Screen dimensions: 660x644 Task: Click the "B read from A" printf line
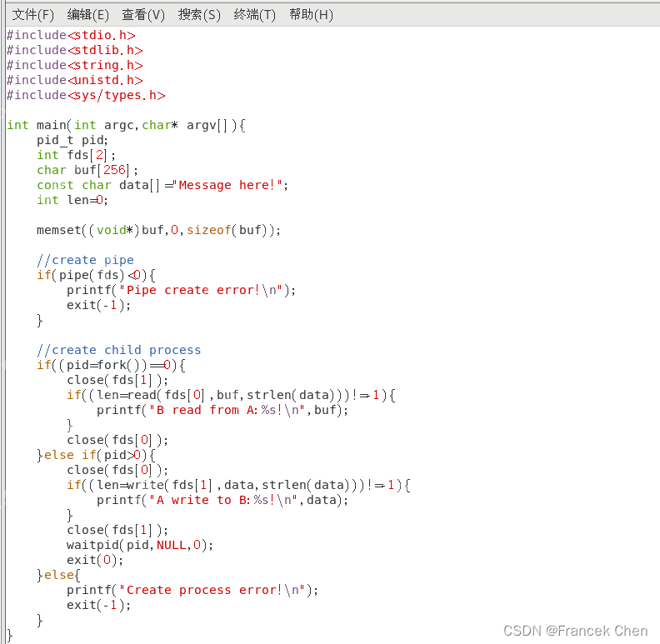point(222,411)
